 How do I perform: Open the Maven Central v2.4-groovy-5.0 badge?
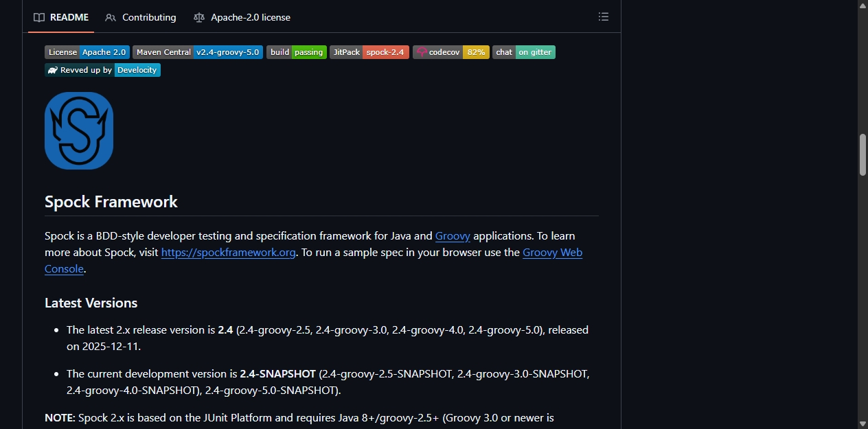[198, 52]
